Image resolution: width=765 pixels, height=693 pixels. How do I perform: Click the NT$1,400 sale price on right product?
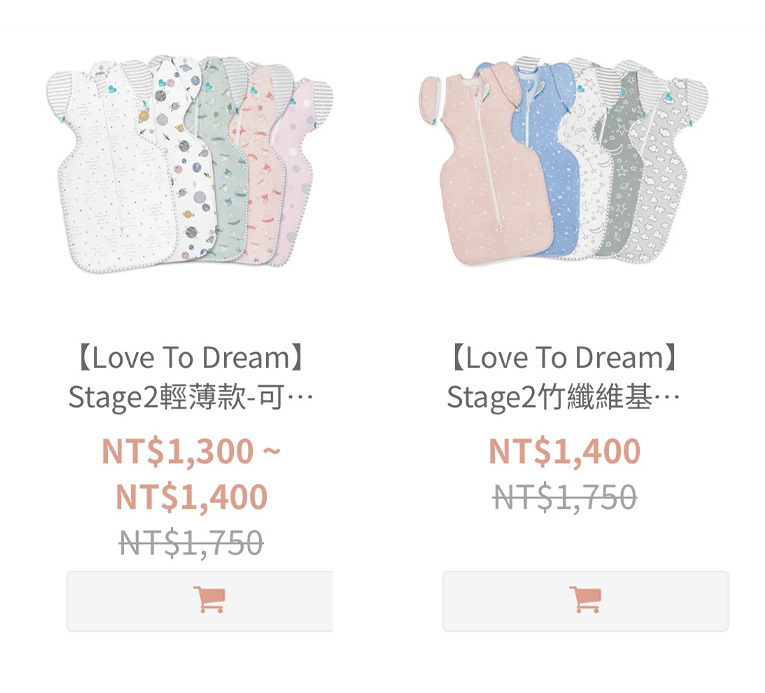(x=564, y=450)
